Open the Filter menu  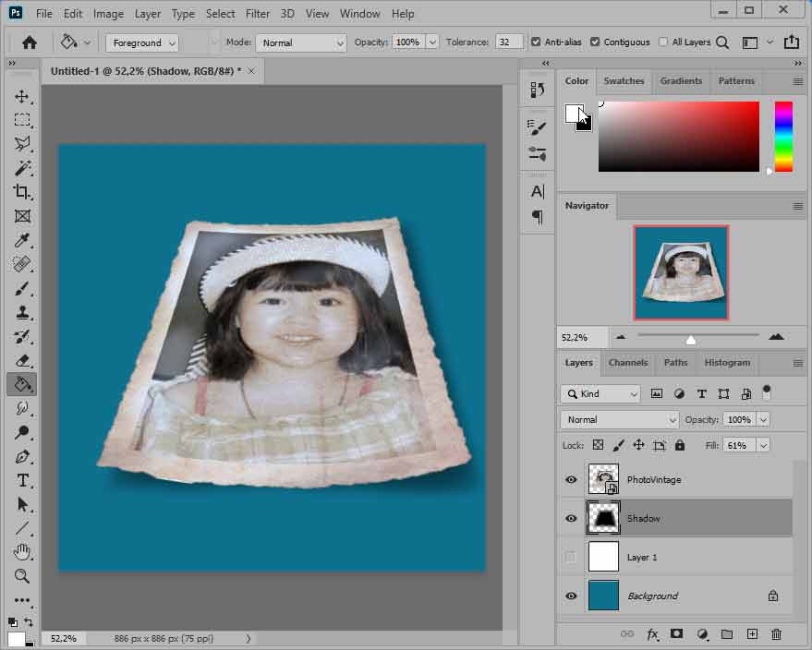click(258, 14)
